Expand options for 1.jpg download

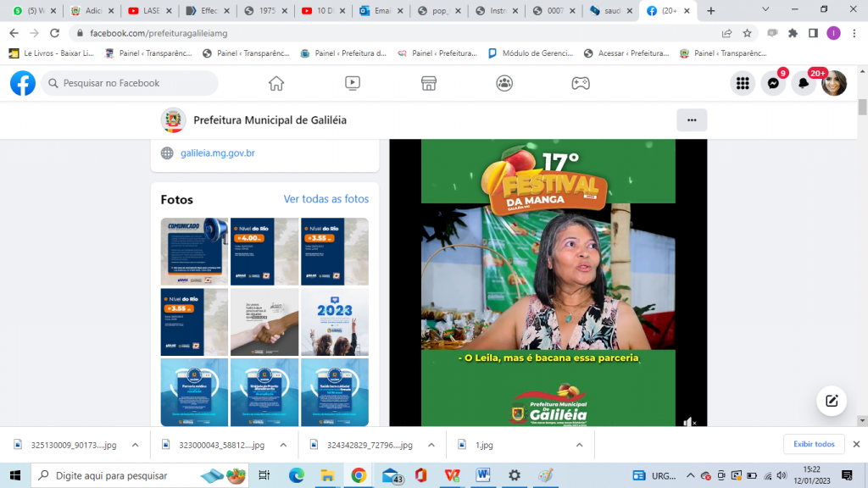[579, 445]
